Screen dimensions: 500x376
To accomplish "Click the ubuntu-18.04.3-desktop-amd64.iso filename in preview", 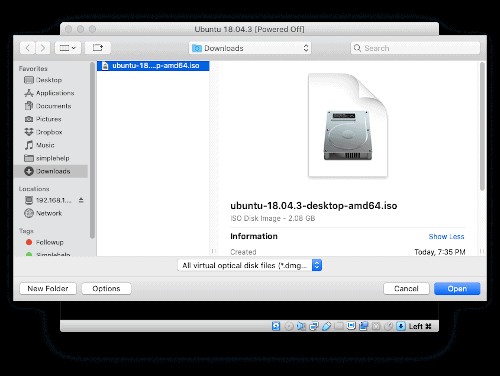I will pyautogui.click(x=314, y=206).
